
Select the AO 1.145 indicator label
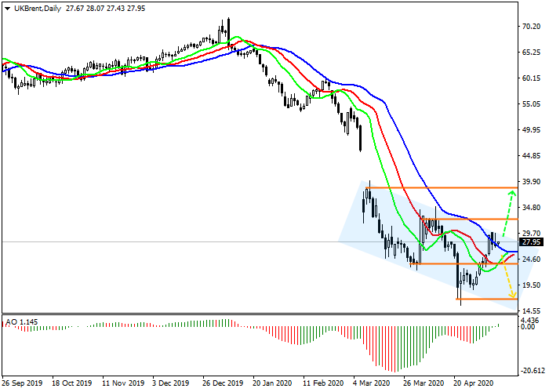(21, 322)
